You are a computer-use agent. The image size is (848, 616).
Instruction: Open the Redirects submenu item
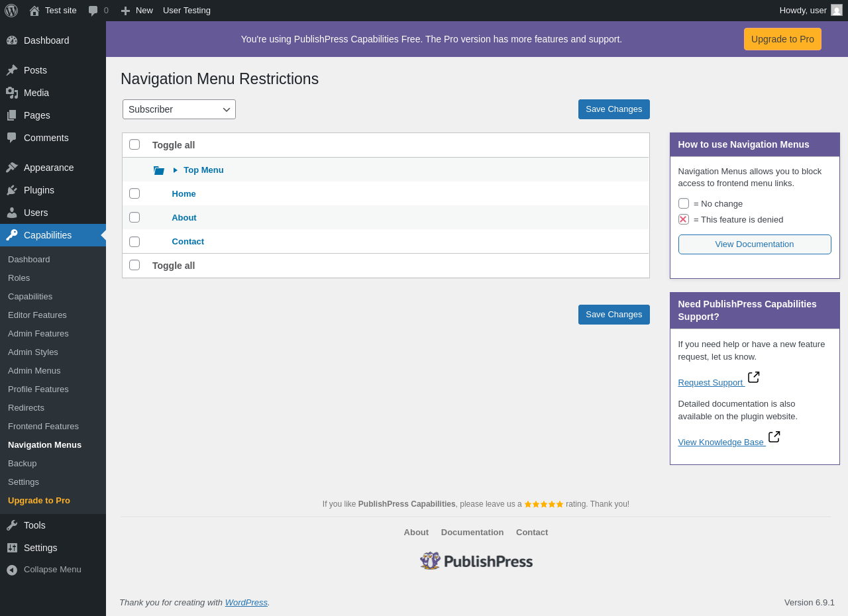point(26,408)
